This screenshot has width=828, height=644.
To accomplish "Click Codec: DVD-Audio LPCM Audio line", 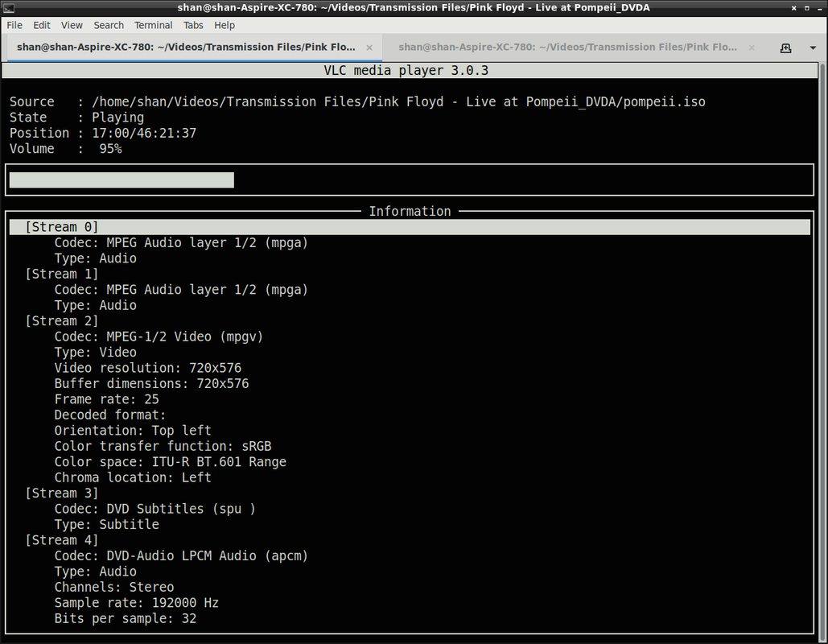I will point(181,556).
